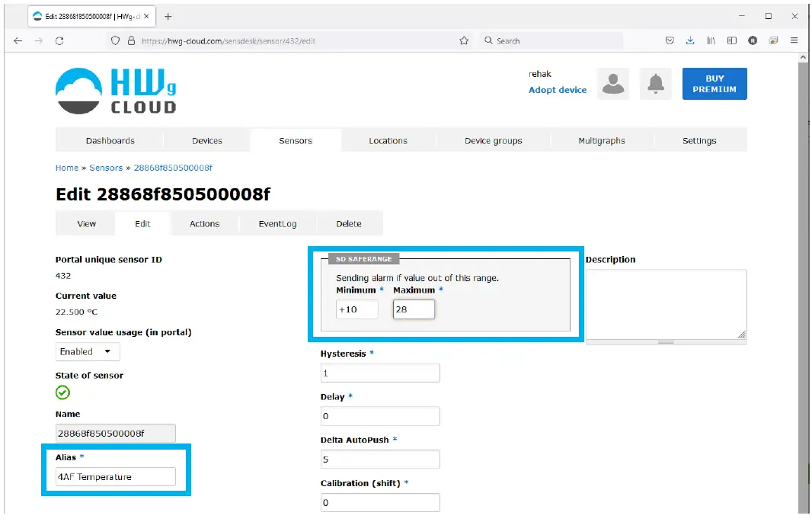Open the Multigraphs menu

pos(602,141)
